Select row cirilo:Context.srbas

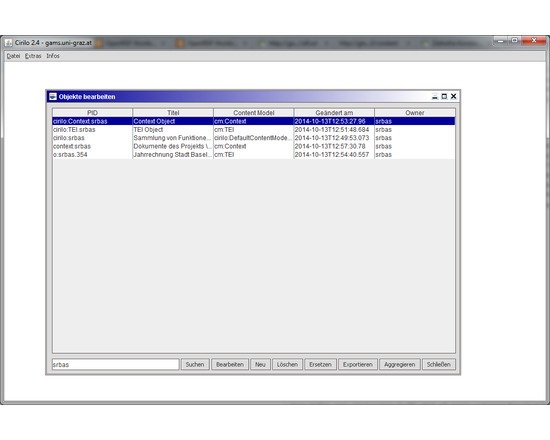coord(254,121)
